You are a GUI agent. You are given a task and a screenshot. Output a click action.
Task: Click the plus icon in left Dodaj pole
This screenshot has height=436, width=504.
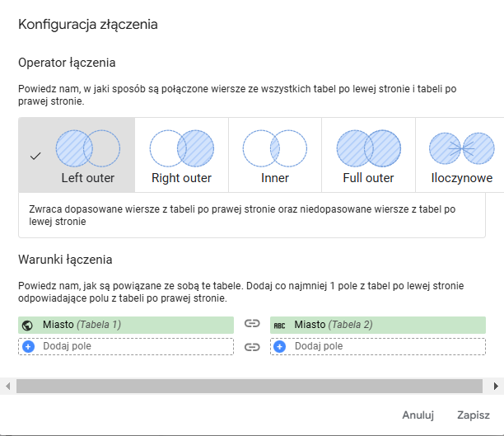(28, 346)
